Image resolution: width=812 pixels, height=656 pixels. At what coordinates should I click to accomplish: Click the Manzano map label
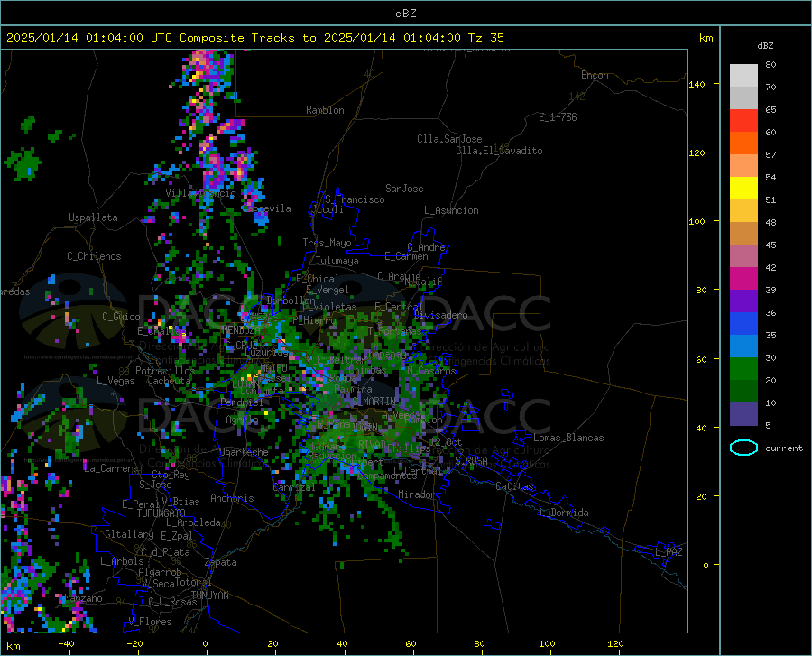(x=83, y=598)
